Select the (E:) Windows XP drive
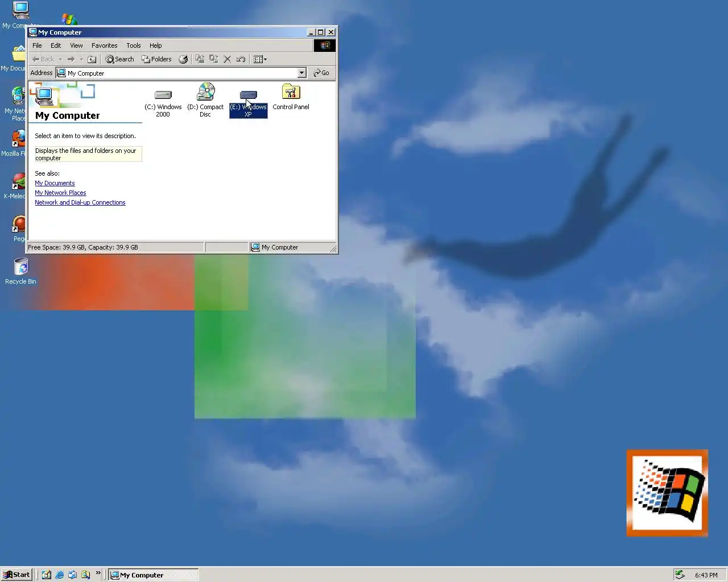This screenshot has width=728, height=582. (248, 103)
